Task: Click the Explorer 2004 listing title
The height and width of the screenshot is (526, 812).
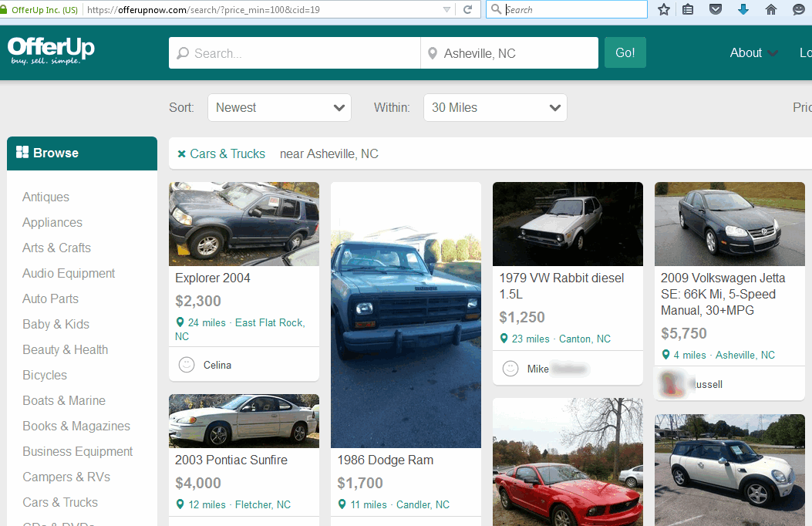Action: click(x=213, y=278)
